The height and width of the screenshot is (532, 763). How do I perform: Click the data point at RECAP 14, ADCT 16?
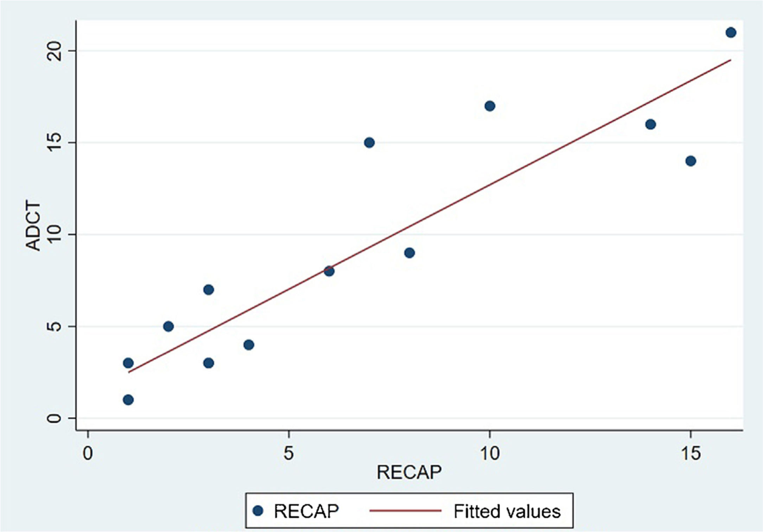(x=650, y=124)
